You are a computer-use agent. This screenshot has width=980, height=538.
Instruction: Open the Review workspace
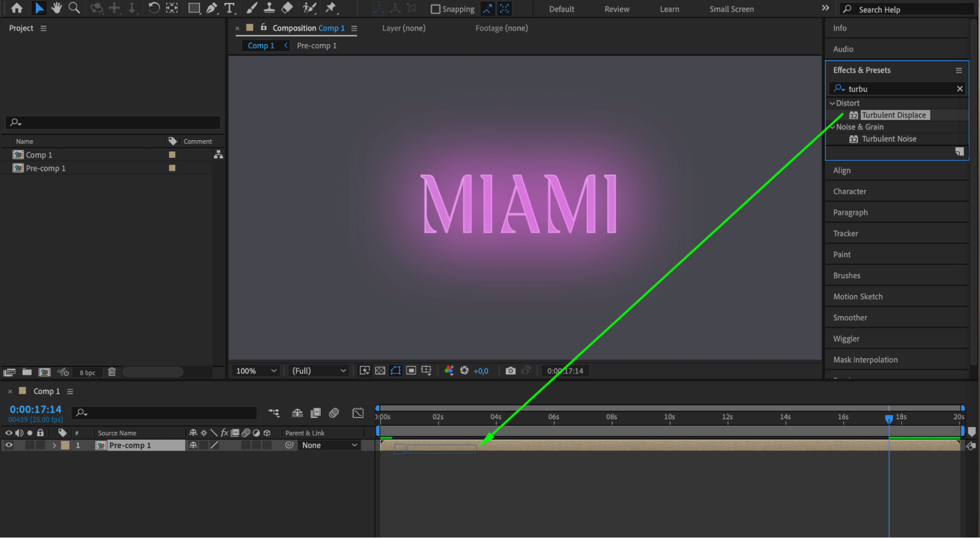click(x=616, y=9)
